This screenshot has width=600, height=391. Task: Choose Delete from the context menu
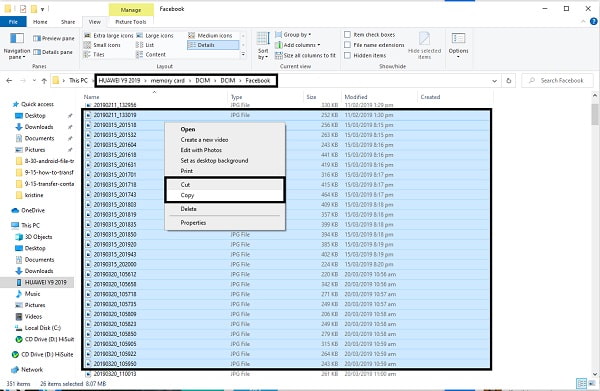tap(225, 209)
